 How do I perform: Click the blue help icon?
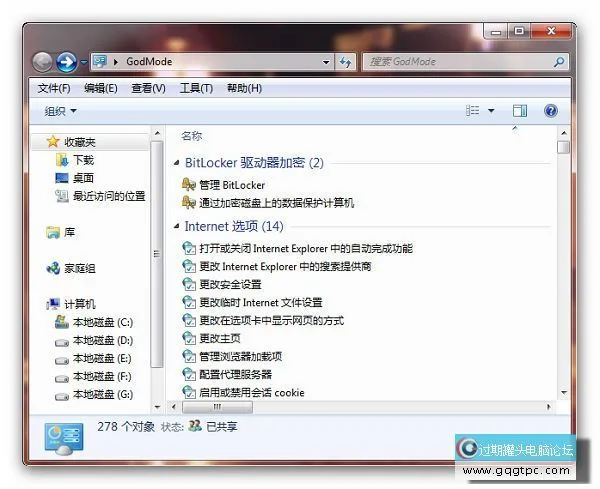pos(551,111)
